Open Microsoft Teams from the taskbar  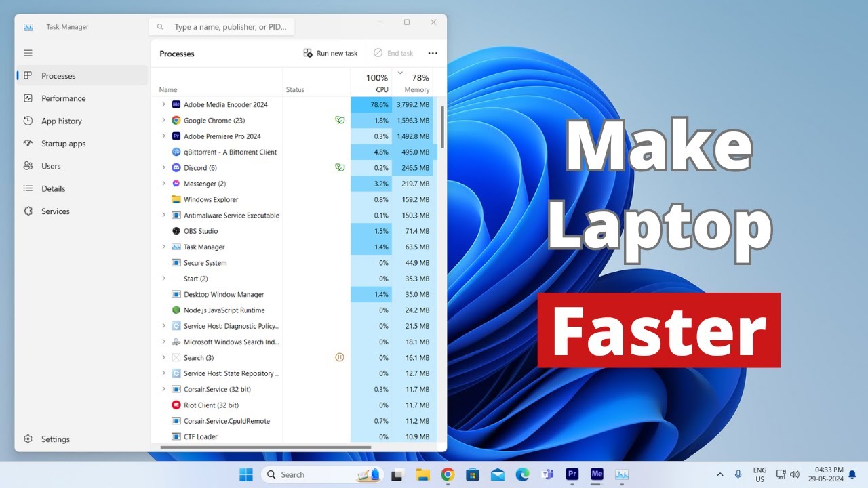click(547, 474)
